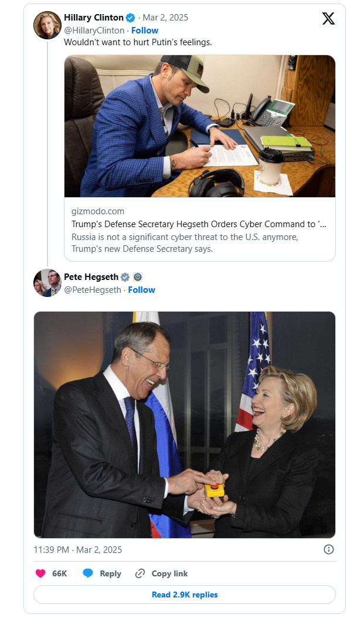
Task: Click the Mar 2, 2025 date beside Hillary Clinton
Action: [166, 18]
